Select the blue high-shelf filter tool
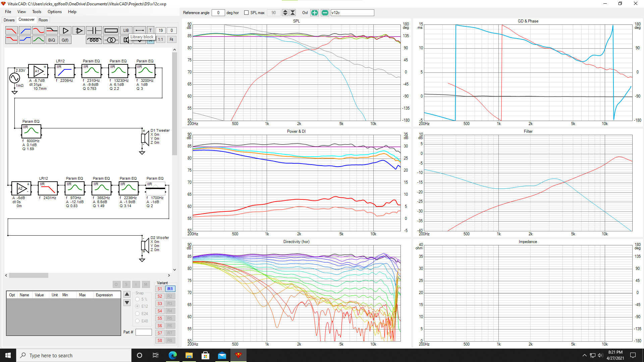 tap(25, 40)
